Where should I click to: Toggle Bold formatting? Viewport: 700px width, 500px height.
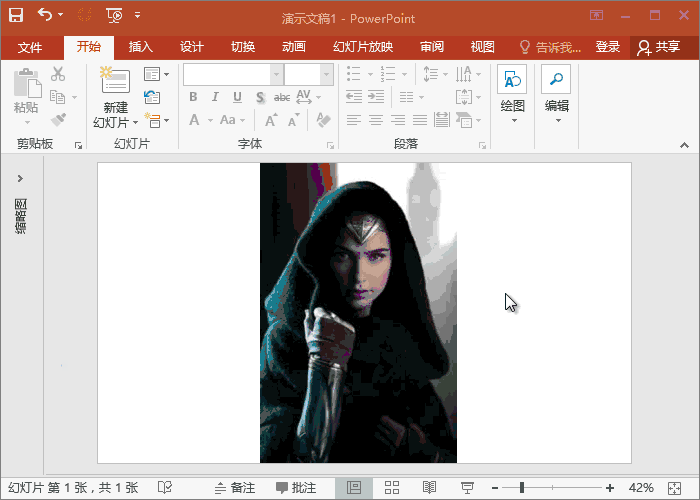(x=193, y=97)
